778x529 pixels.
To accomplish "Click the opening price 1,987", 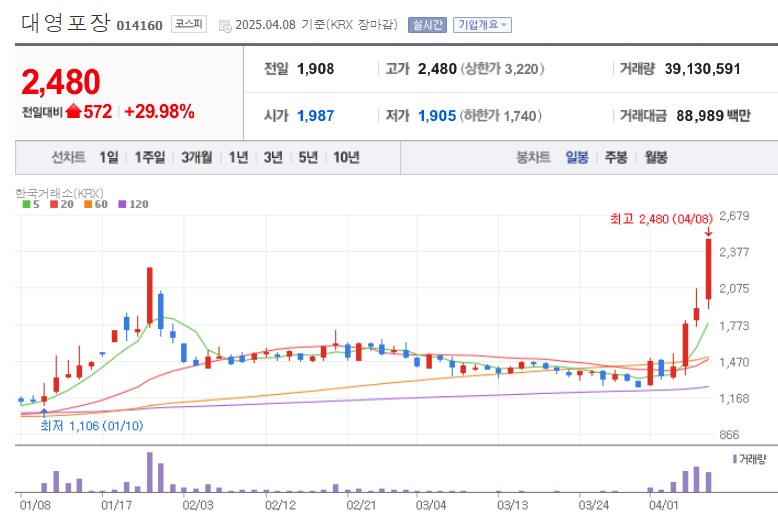I will [x=316, y=116].
